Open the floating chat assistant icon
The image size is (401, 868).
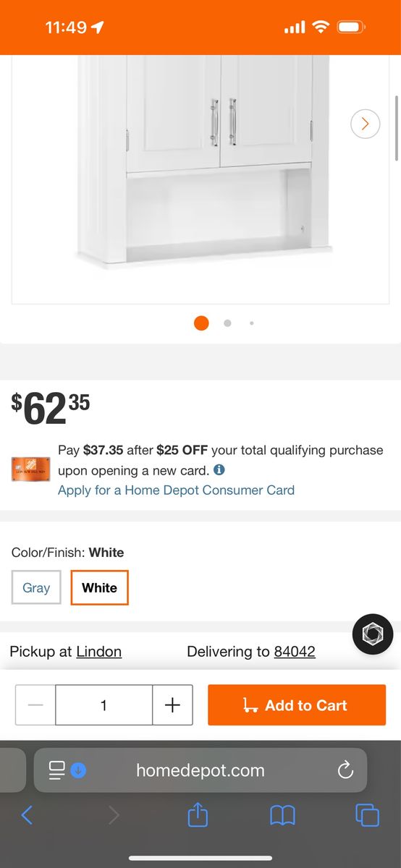pyautogui.click(x=372, y=634)
